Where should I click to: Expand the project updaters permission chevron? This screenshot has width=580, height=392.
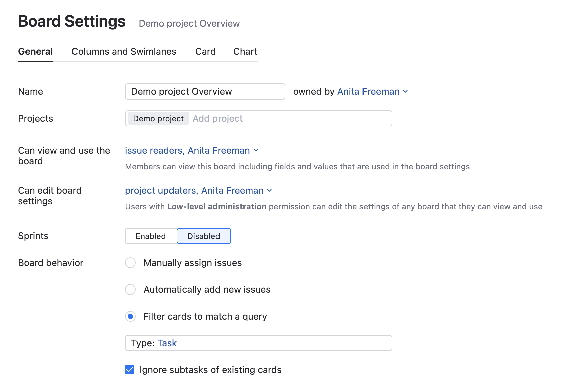click(270, 191)
